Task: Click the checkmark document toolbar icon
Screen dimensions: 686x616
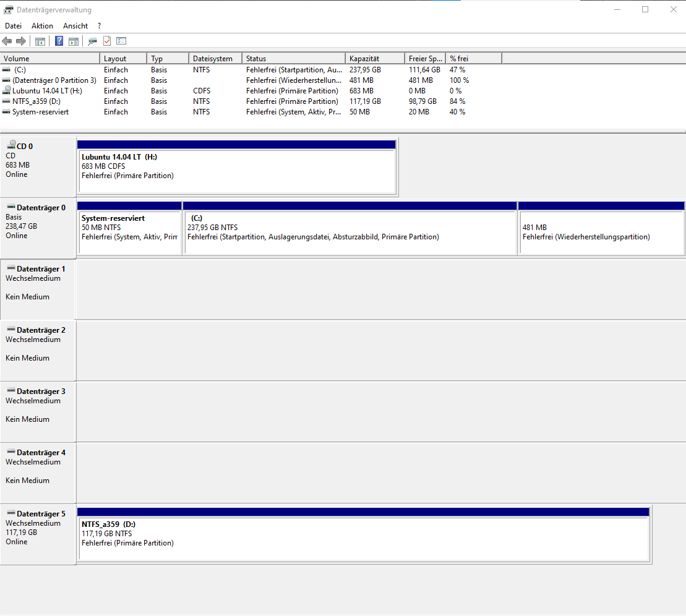Action: point(107,41)
